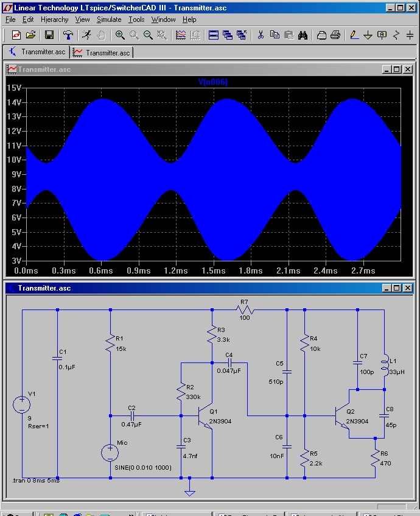Click the Pan magnifier icon
Viewport: 420px width, 516px height.
coord(134,35)
